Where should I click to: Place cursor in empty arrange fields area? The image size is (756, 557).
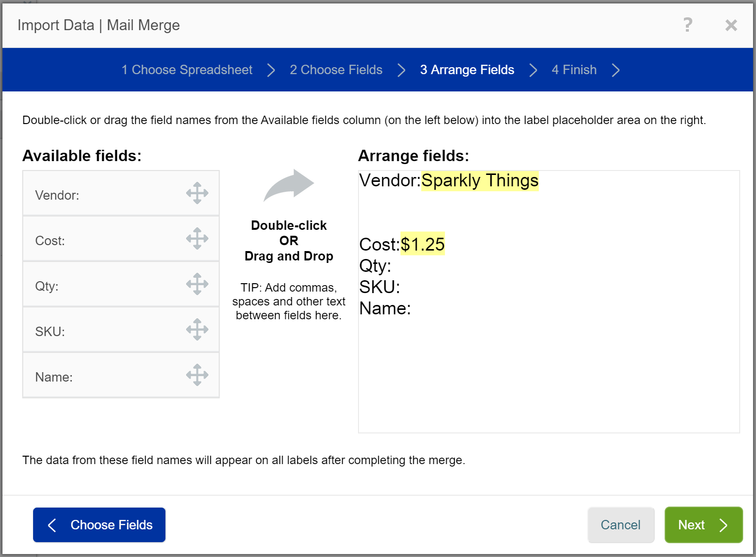548,376
